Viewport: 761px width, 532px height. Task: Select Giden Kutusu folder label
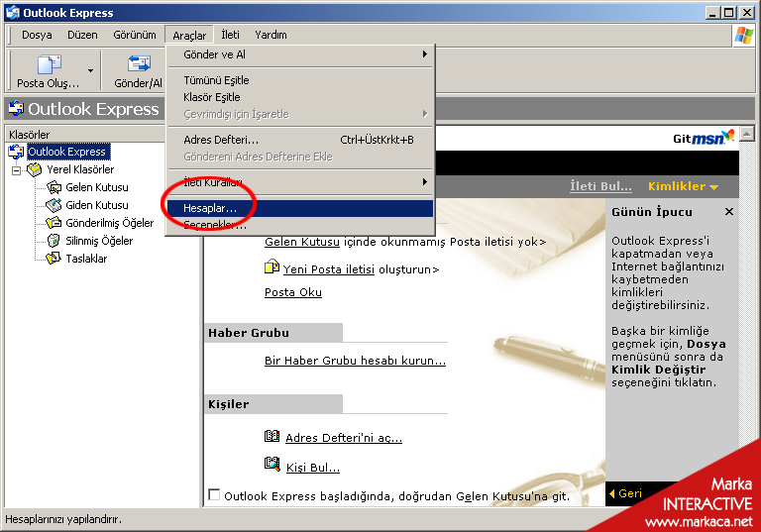[x=96, y=205]
